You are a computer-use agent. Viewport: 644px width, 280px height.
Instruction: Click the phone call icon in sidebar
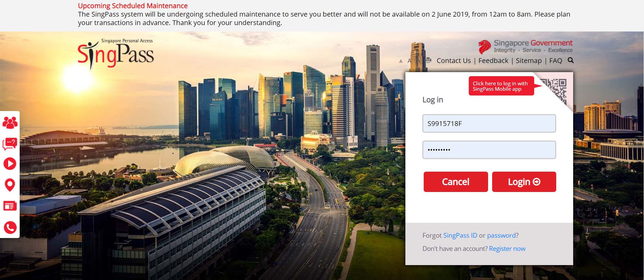point(10,228)
